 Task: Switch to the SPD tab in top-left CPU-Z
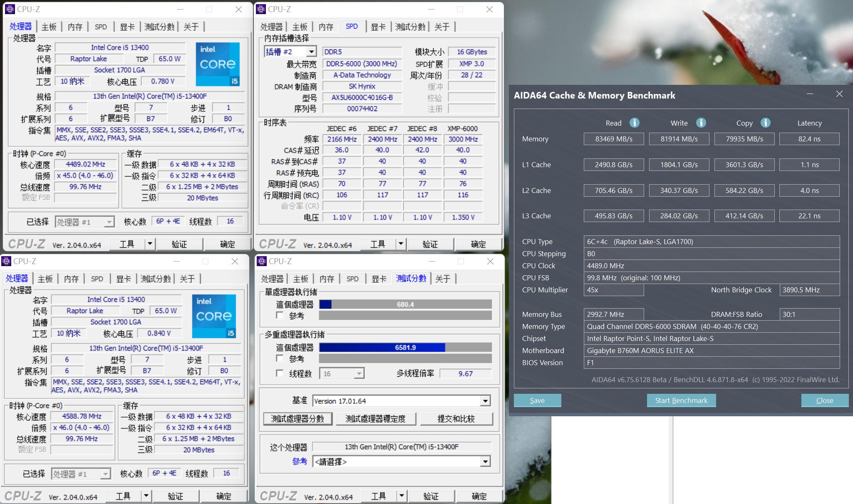pos(100,27)
